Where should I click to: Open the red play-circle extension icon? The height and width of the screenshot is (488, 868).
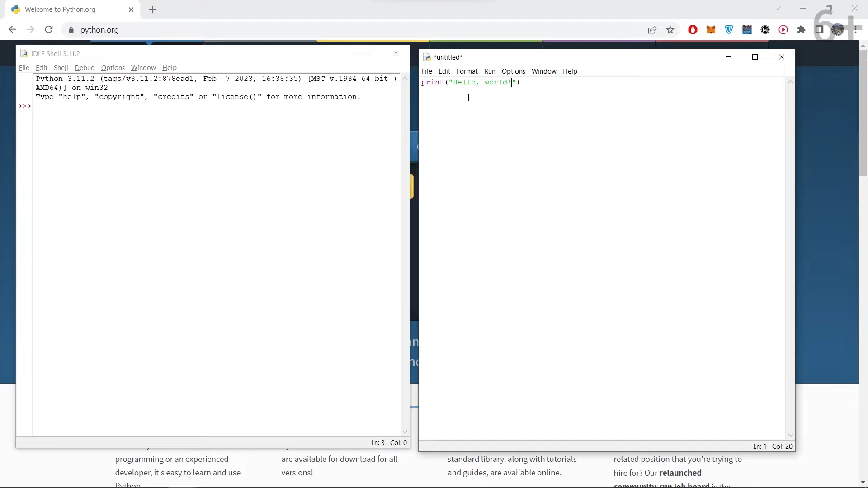(783, 30)
